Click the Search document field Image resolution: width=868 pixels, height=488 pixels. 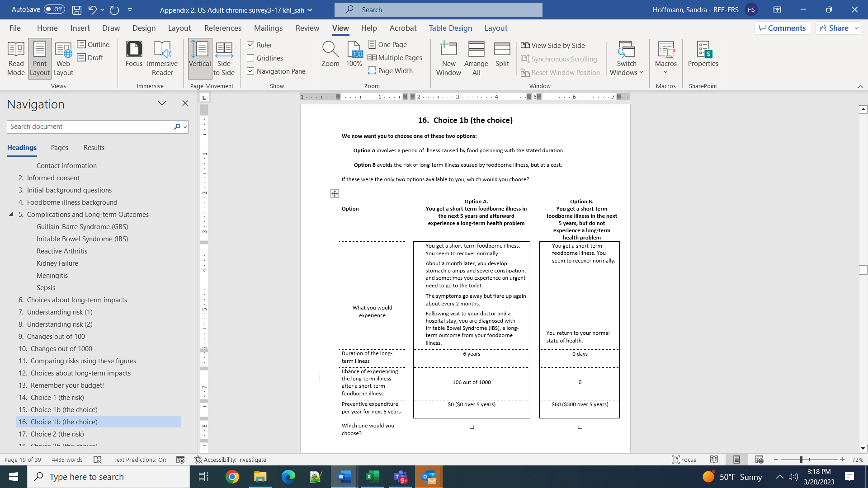pos(90,127)
